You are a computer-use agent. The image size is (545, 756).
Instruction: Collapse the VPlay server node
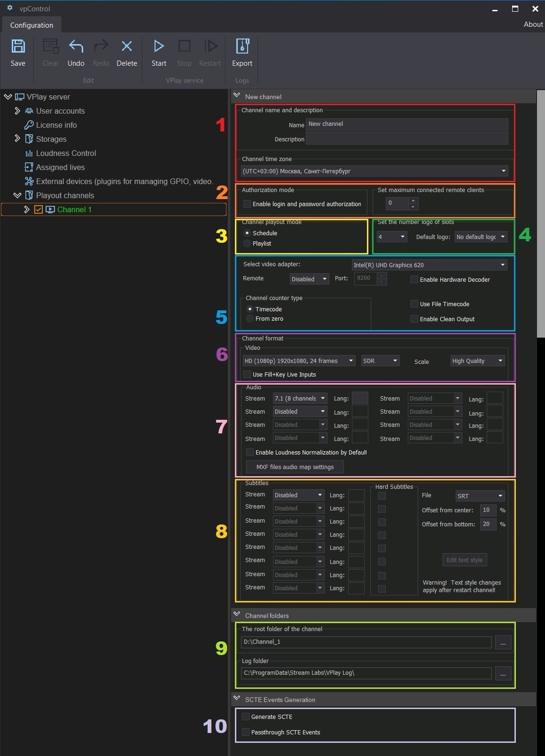coord(8,96)
